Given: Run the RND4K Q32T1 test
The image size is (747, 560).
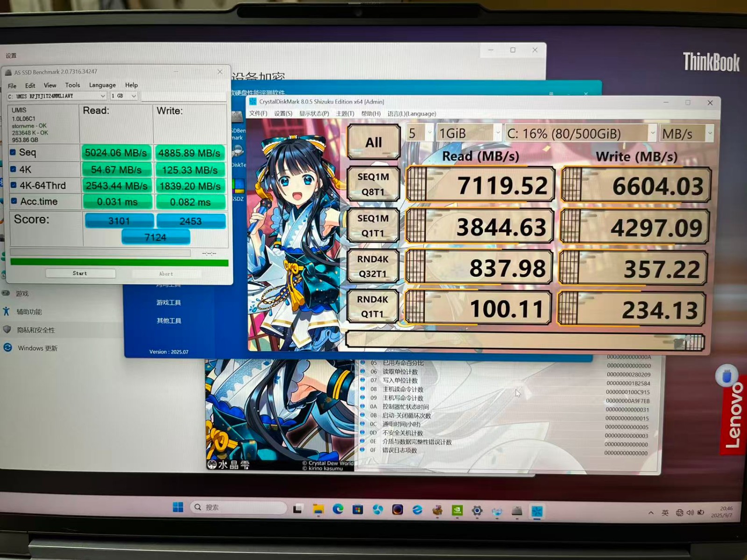Looking at the screenshot, I should (373, 266).
